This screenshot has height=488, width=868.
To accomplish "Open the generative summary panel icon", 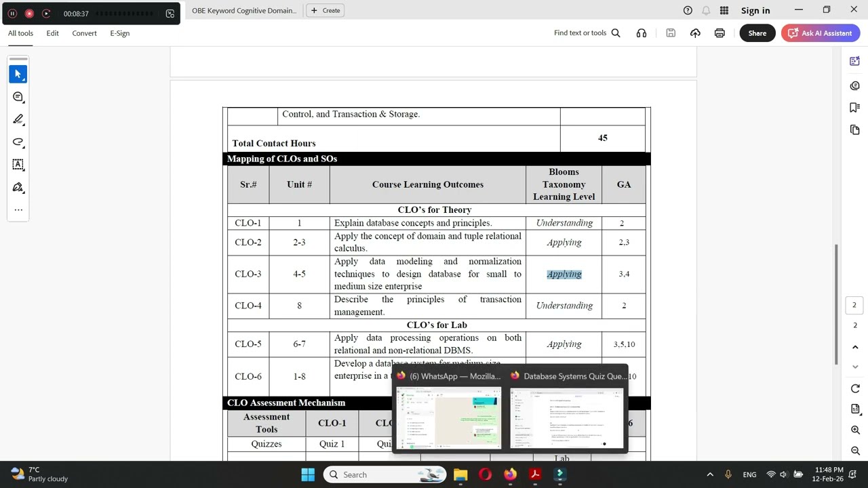I will pos(854,62).
